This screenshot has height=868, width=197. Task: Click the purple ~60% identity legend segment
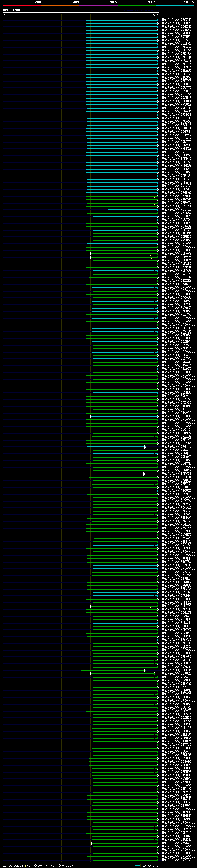click(x=99, y=6)
